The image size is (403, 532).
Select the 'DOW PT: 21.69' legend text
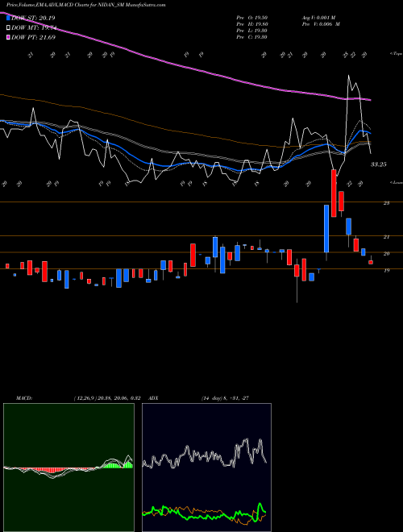(33, 38)
